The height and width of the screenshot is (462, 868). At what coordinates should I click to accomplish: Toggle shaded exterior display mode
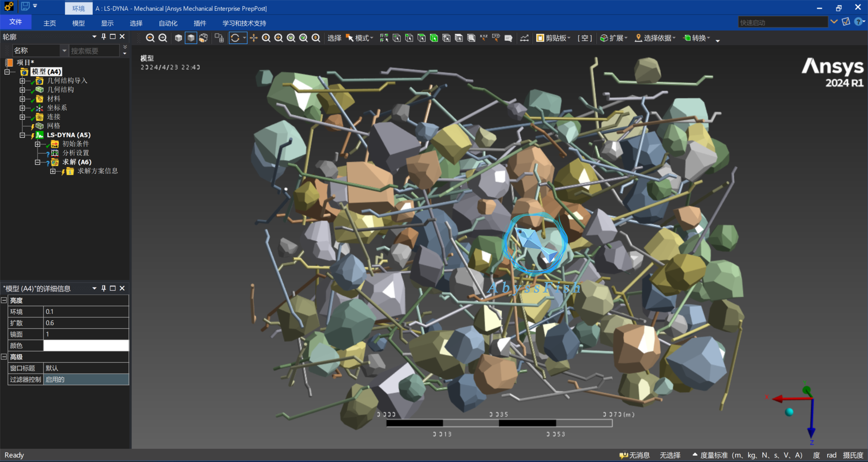191,38
